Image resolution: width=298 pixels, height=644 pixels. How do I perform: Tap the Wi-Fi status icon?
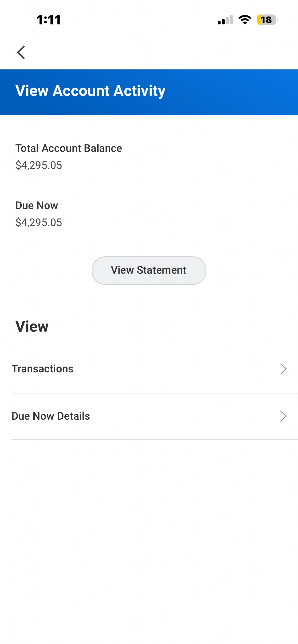tap(245, 20)
